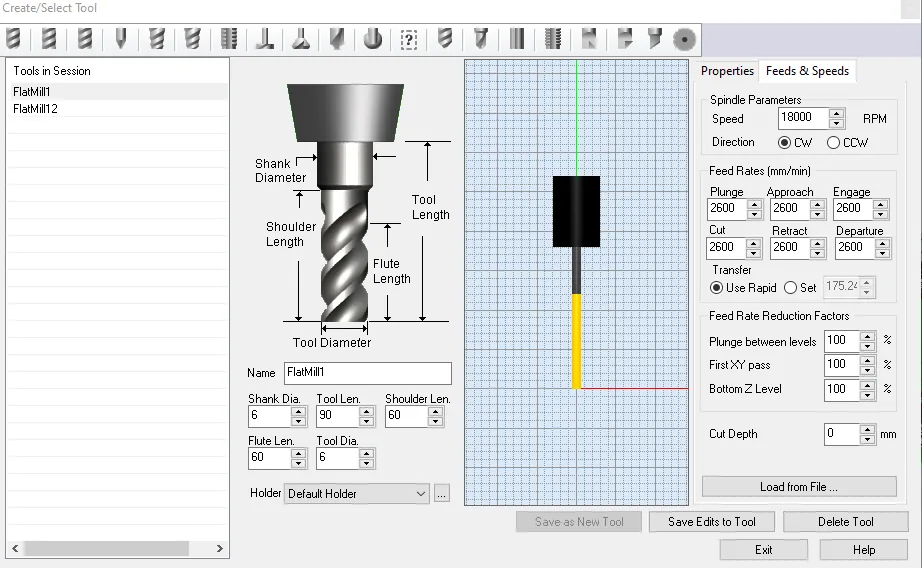Increase Tool Dia. with up arrow
922x568 pixels.
point(366,453)
